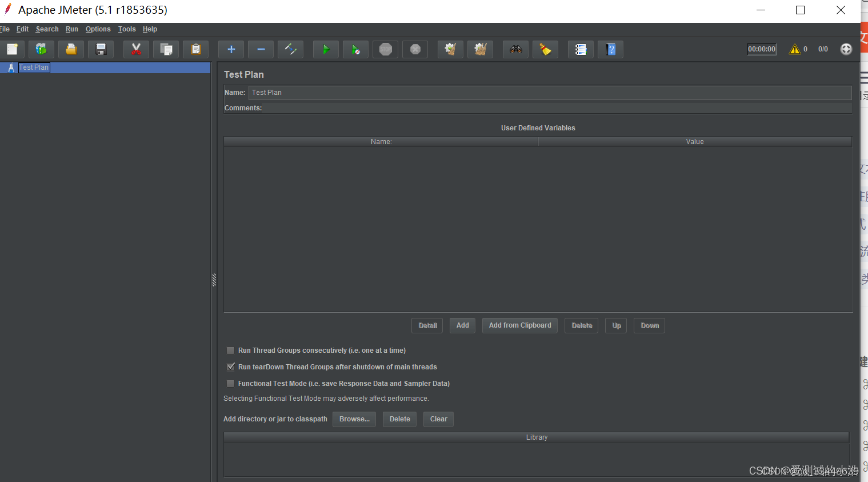Click the Down button
868x482 pixels.
pyautogui.click(x=650, y=326)
